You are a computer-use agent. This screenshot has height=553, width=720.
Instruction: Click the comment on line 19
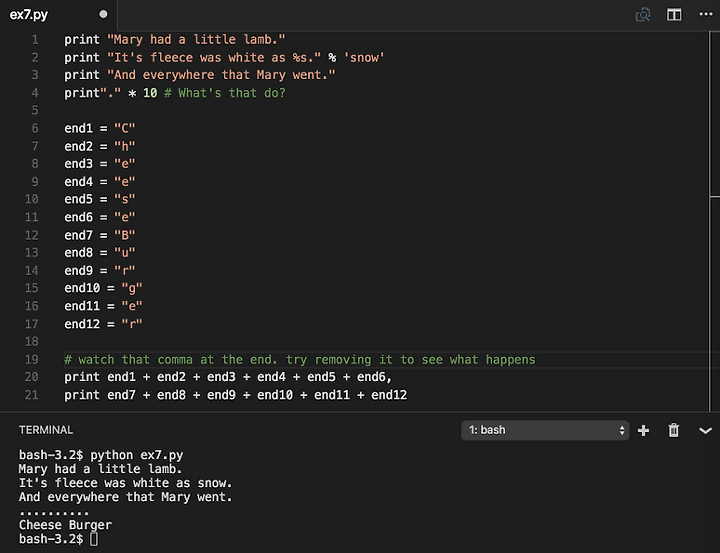300,359
